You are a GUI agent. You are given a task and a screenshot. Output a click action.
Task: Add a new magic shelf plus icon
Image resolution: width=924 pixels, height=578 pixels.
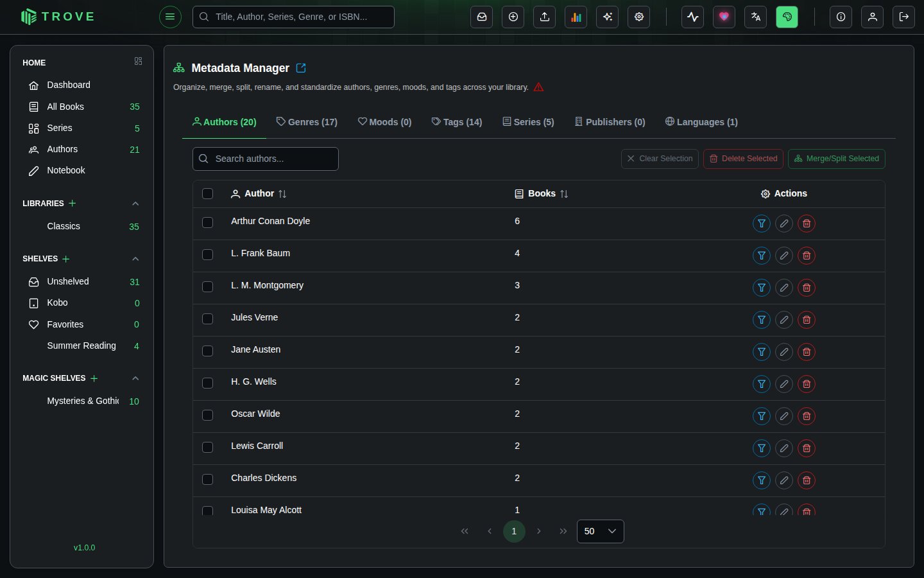point(94,378)
